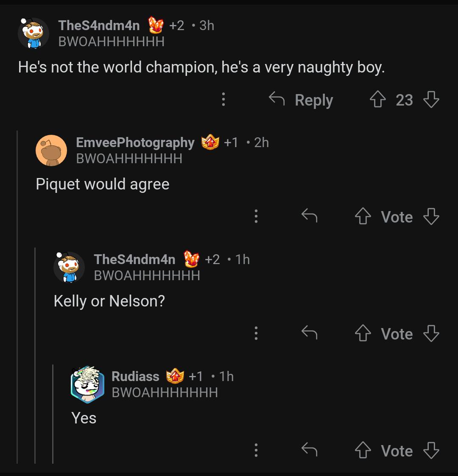This screenshot has height=476, width=458.
Task: Open the three-dot menu under Kelly or Nelson?
Action: 256,334
